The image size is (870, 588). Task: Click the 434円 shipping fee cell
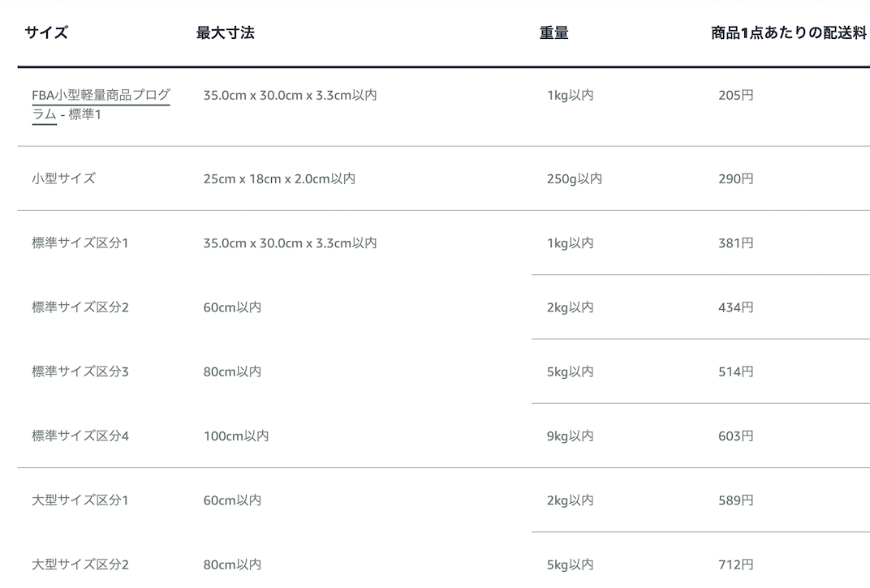(735, 307)
